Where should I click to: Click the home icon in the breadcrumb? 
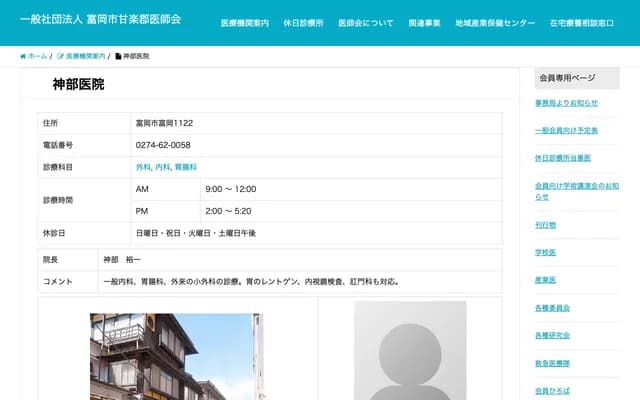click(23, 56)
